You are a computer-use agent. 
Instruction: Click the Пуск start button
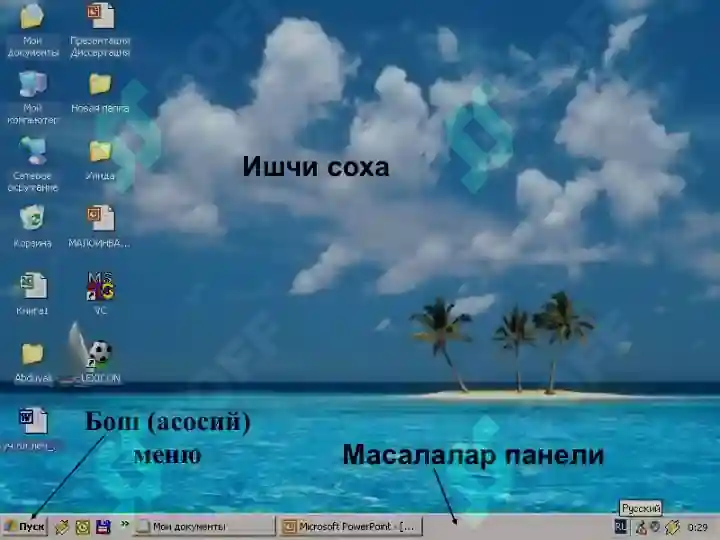[24, 526]
